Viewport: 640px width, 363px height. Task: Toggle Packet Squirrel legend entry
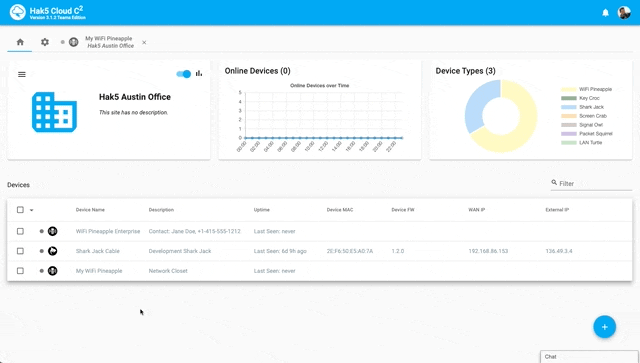coord(587,134)
